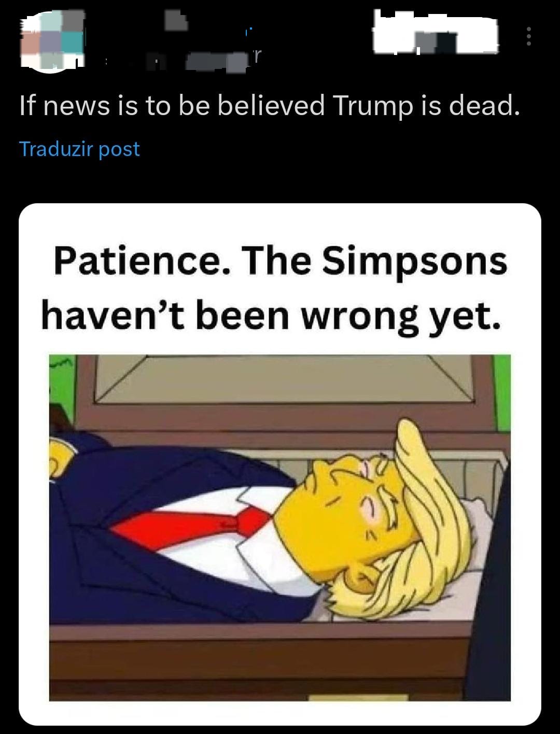Click the 'Traduzir post' translate link
The width and height of the screenshot is (560, 734).
(79, 149)
